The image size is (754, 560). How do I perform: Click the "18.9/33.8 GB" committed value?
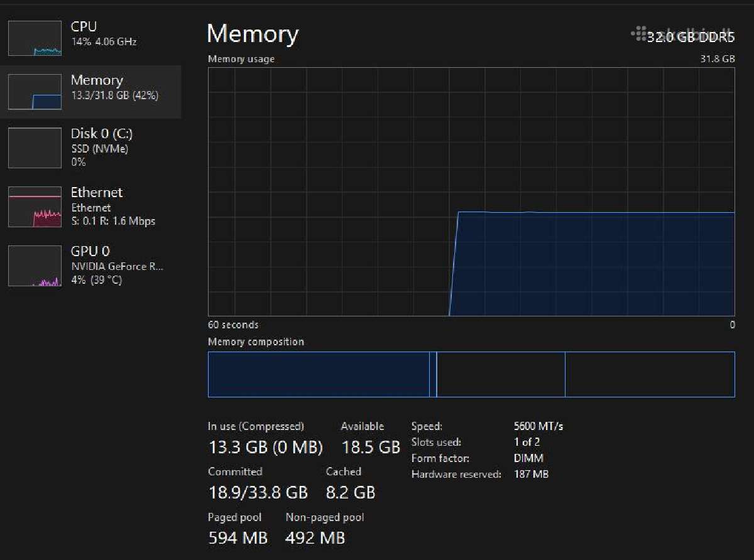point(258,492)
